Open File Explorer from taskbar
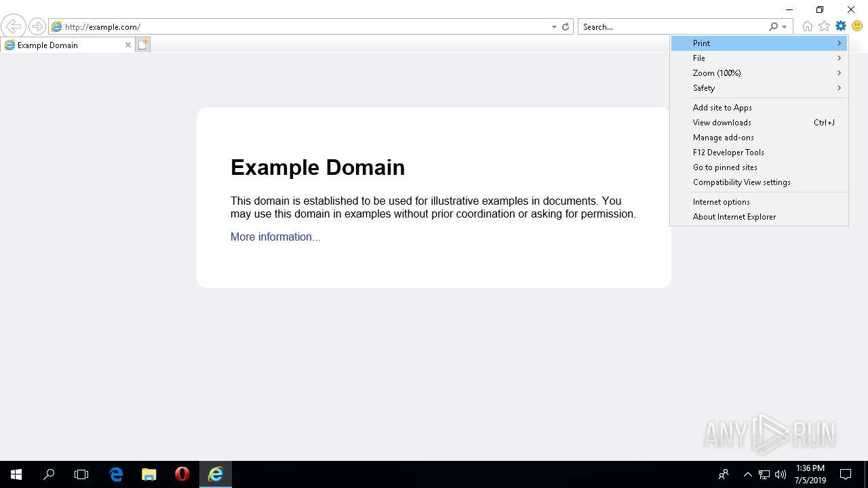The height and width of the screenshot is (488, 868). [149, 474]
